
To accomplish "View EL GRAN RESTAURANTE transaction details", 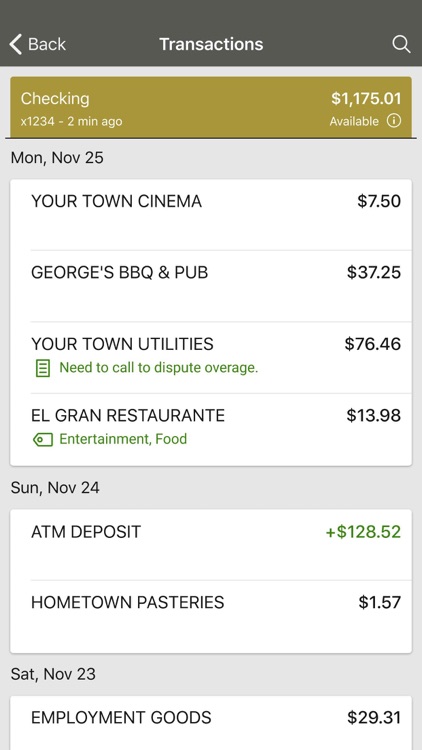I will coord(211,429).
